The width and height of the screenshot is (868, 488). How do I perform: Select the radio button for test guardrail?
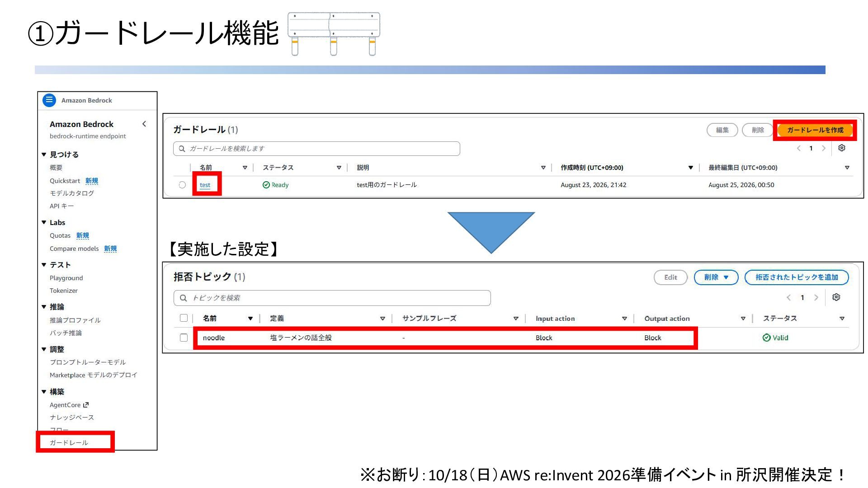click(x=182, y=185)
